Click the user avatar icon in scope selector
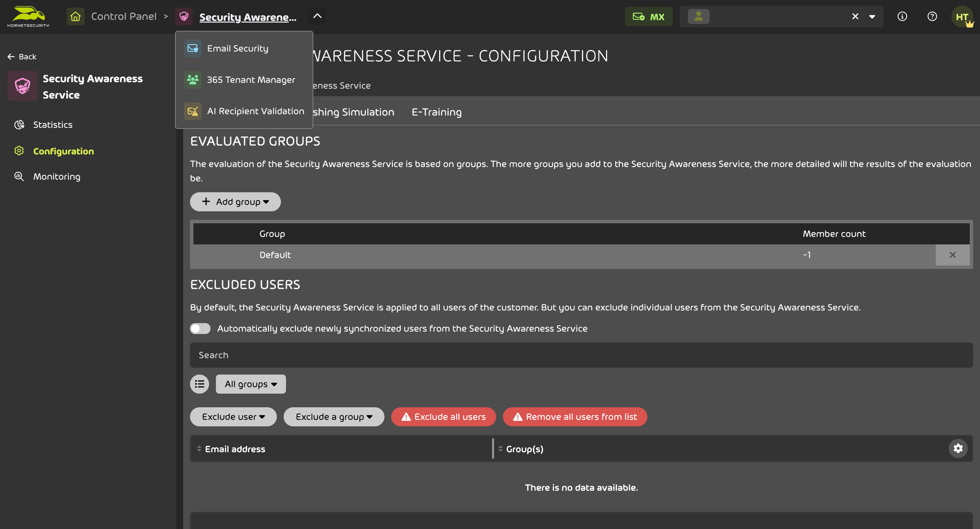Image resolution: width=980 pixels, height=529 pixels. pyautogui.click(x=699, y=16)
